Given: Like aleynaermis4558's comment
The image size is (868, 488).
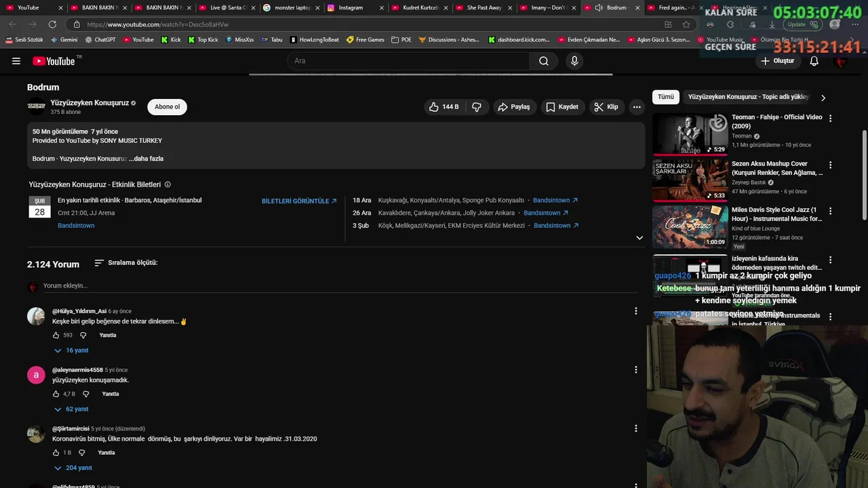Looking at the screenshot, I should [56, 394].
